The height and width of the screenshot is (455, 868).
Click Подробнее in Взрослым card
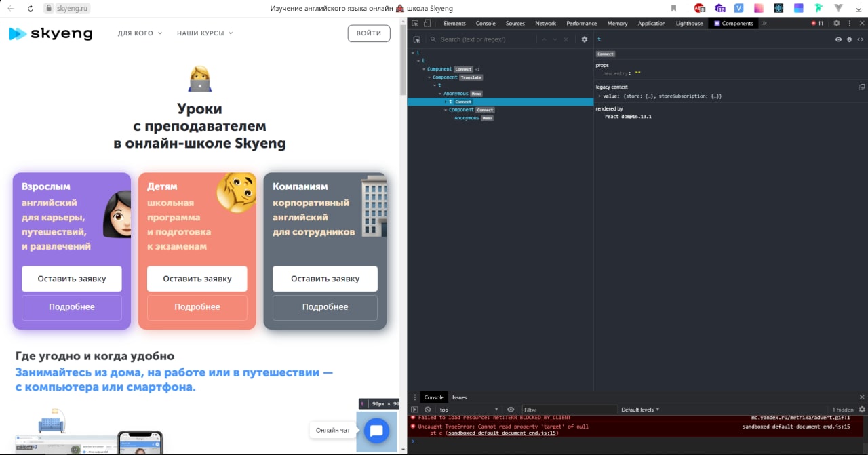tap(72, 307)
